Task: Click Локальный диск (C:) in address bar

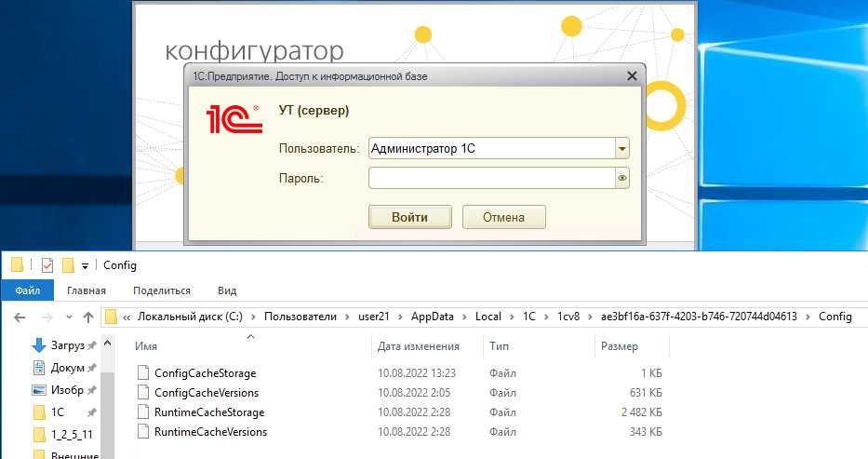Action: pyautogui.click(x=190, y=317)
